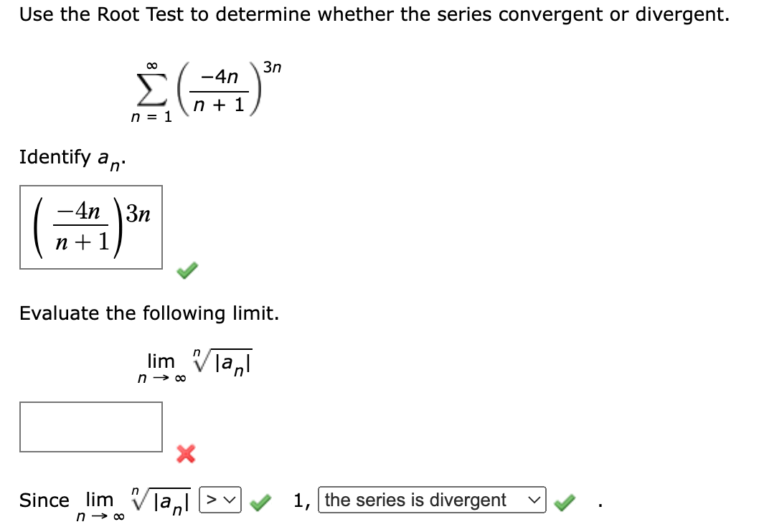Open the inequality comparison dropdown showing >
The height and width of the screenshot is (532, 759).
coord(221,500)
